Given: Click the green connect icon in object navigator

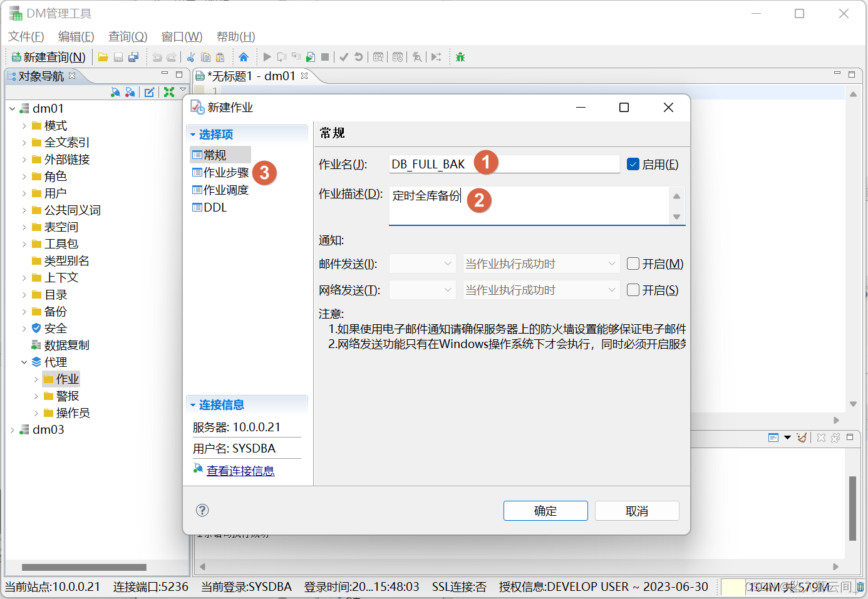Looking at the screenshot, I should point(115,92).
